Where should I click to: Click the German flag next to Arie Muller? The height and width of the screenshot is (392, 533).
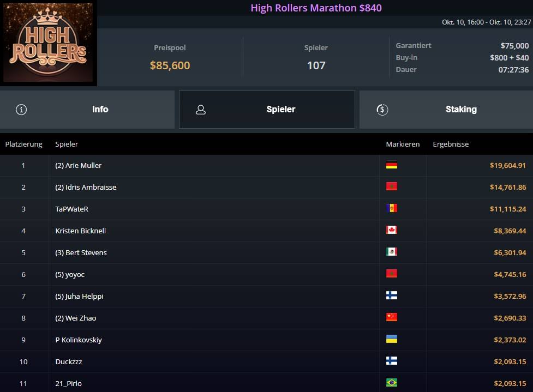pos(391,165)
